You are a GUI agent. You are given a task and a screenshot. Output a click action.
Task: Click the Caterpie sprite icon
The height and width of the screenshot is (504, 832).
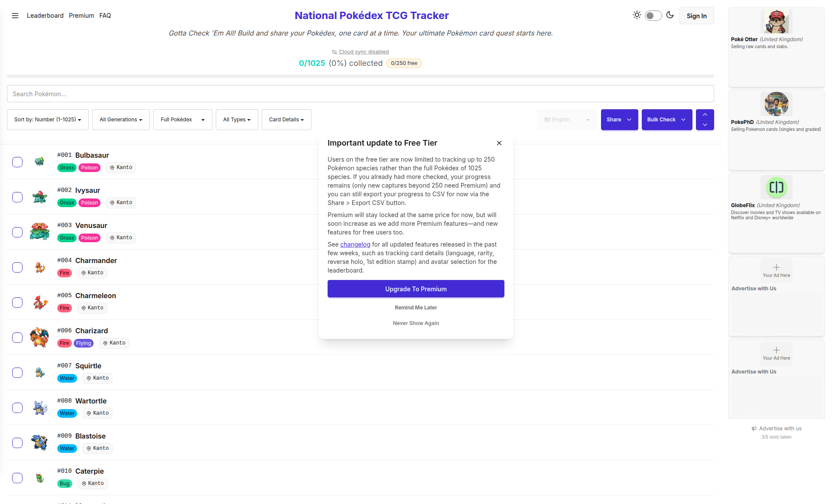click(39, 478)
